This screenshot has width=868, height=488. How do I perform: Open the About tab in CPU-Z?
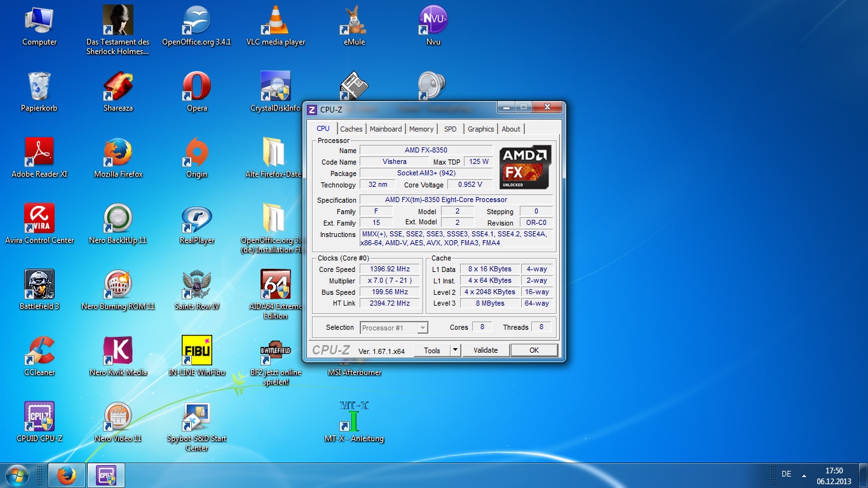point(511,129)
